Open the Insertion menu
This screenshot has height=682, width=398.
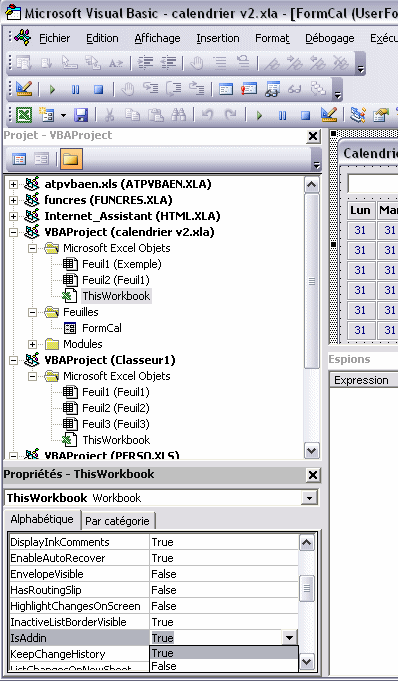(218, 38)
